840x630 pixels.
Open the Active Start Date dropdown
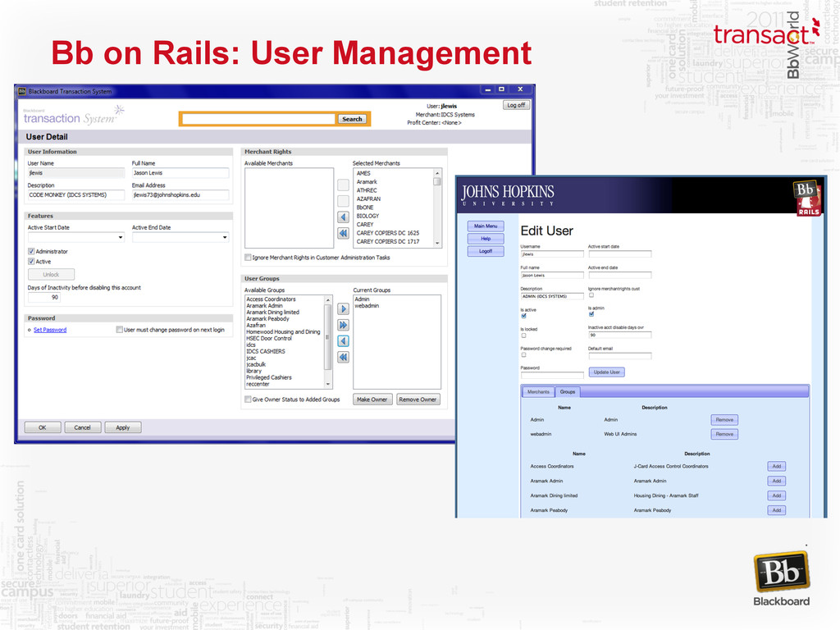click(x=120, y=237)
